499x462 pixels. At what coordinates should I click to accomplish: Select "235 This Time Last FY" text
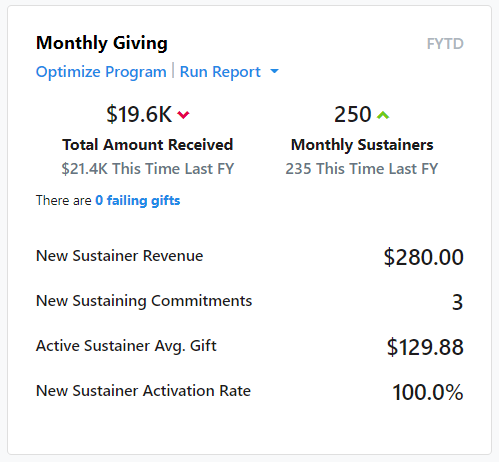pyautogui.click(x=362, y=169)
